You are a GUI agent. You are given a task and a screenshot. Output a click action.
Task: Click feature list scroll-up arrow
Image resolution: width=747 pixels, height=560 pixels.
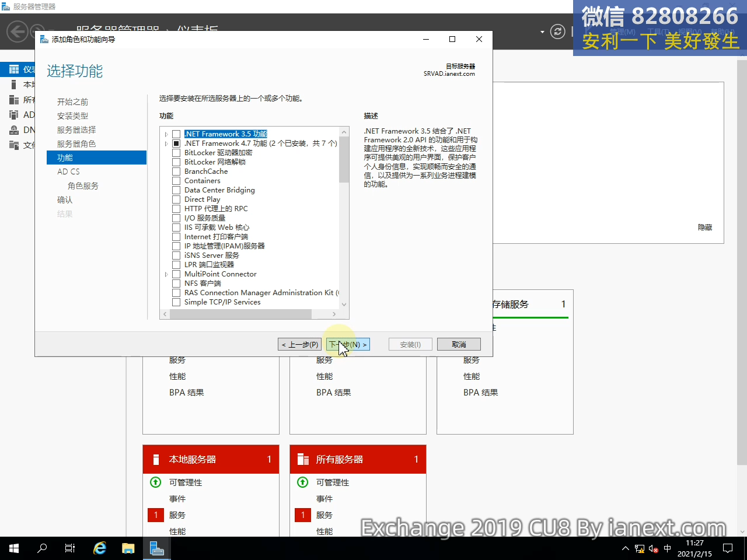[344, 132]
